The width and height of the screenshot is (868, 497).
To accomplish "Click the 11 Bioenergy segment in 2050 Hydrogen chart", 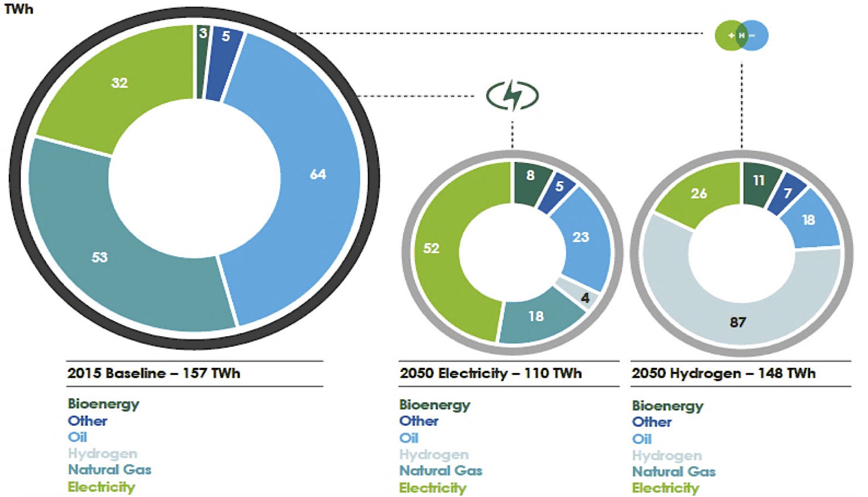I will pos(758,181).
